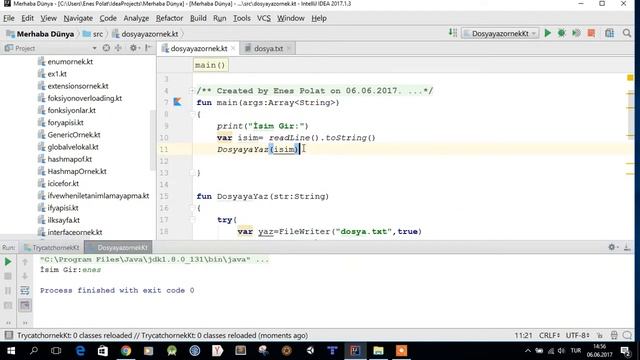Toggle tool window buttons from the status bar corner
The height and width of the screenshot is (360, 640).
(x=8, y=336)
